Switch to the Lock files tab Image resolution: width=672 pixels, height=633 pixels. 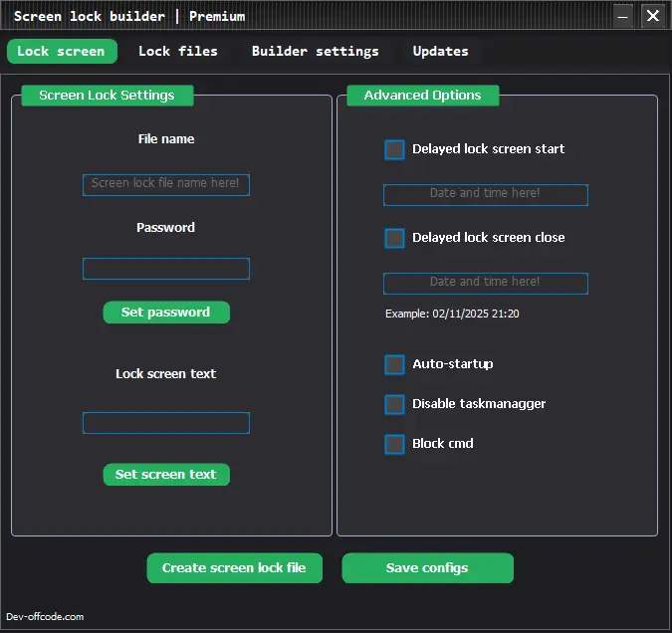(x=178, y=52)
